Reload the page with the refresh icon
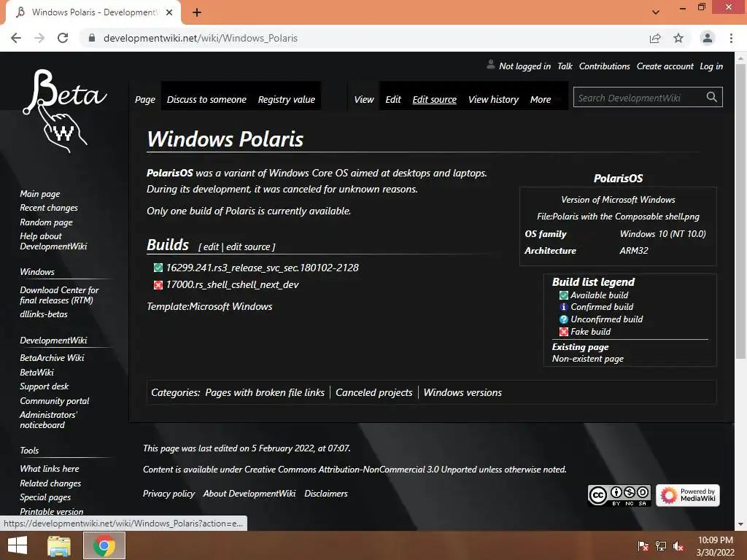 (63, 38)
